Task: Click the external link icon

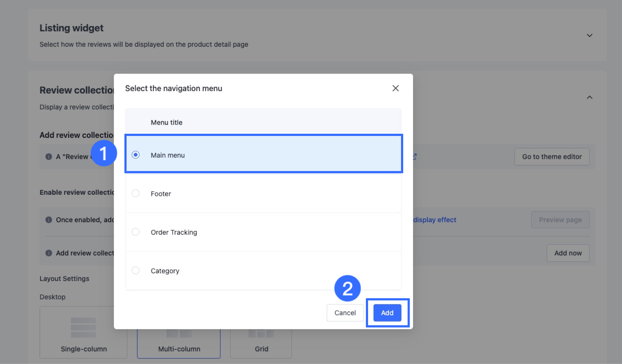Action: tap(415, 157)
